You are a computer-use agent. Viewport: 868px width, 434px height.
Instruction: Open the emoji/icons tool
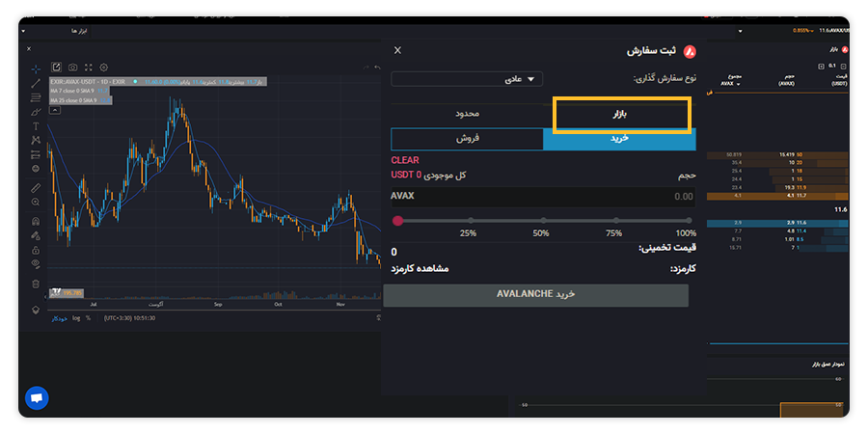[x=36, y=168]
